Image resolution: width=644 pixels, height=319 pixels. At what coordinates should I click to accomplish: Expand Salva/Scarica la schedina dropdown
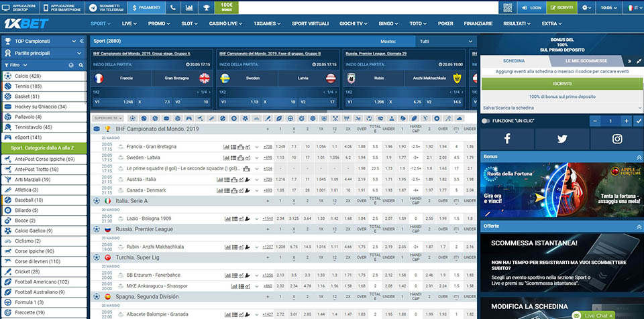pos(562,108)
